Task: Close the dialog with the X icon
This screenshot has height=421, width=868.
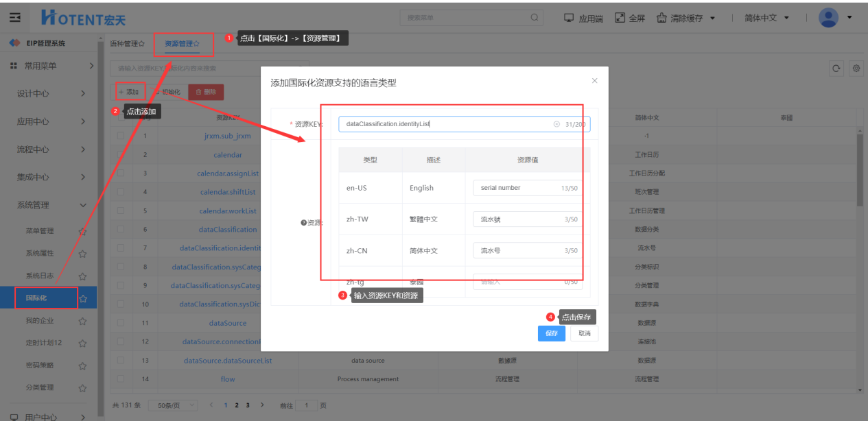Action: click(x=594, y=81)
